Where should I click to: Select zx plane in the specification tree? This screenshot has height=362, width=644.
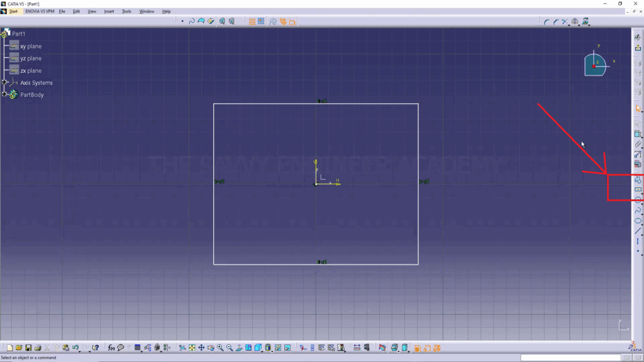point(30,71)
